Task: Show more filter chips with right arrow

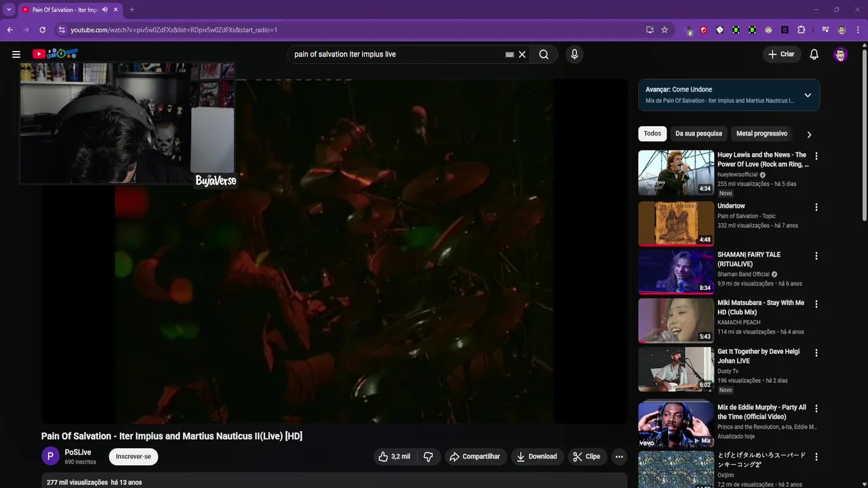Action: coord(809,134)
